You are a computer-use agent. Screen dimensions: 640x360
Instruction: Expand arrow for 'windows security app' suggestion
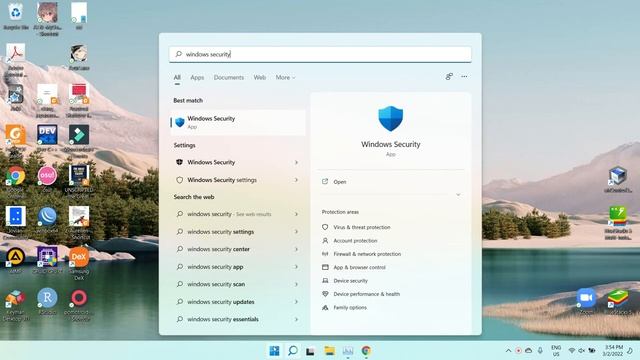pyautogui.click(x=296, y=267)
